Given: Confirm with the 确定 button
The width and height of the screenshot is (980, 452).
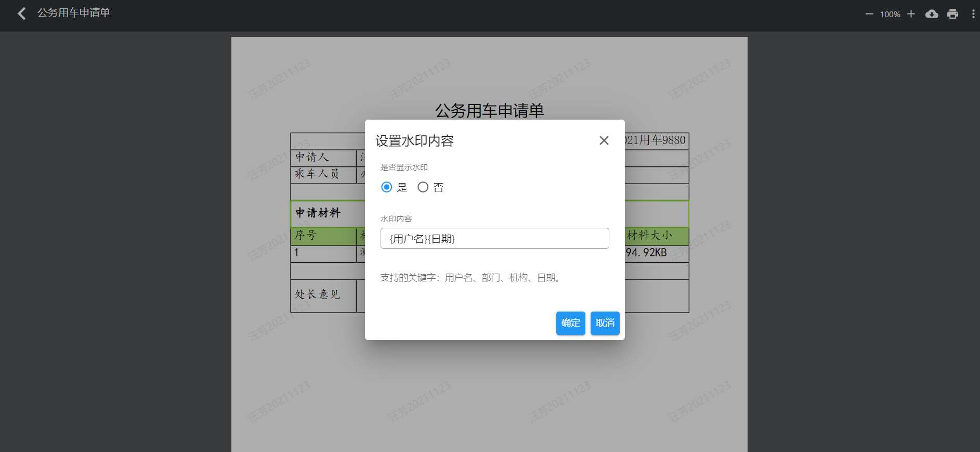Looking at the screenshot, I should (570, 323).
